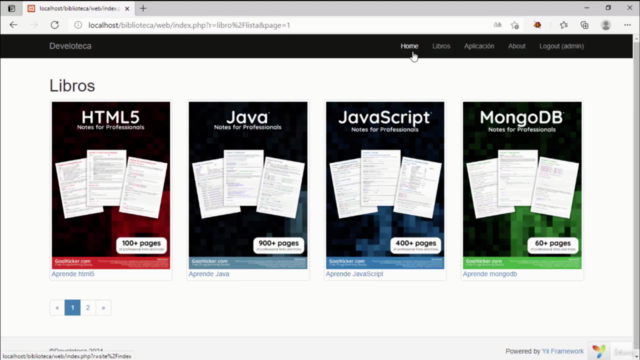
Task: Open the JavaScript book cover thumbnail
Action: [385, 185]
